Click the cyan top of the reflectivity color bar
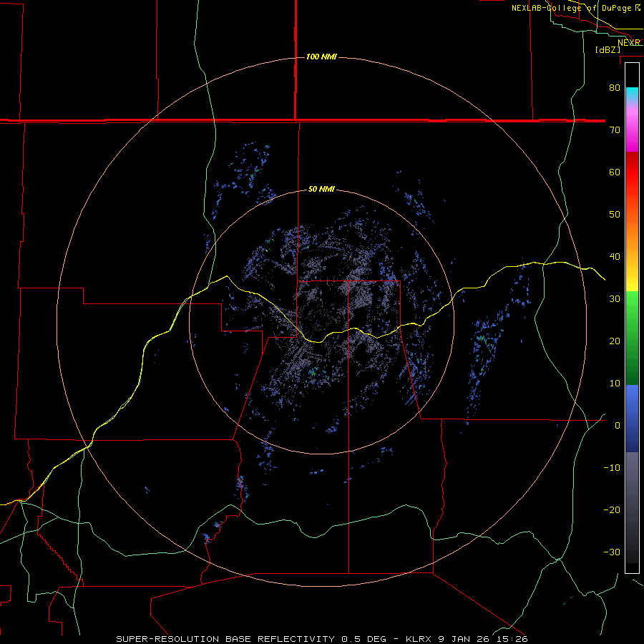 (x=632, y=94)
